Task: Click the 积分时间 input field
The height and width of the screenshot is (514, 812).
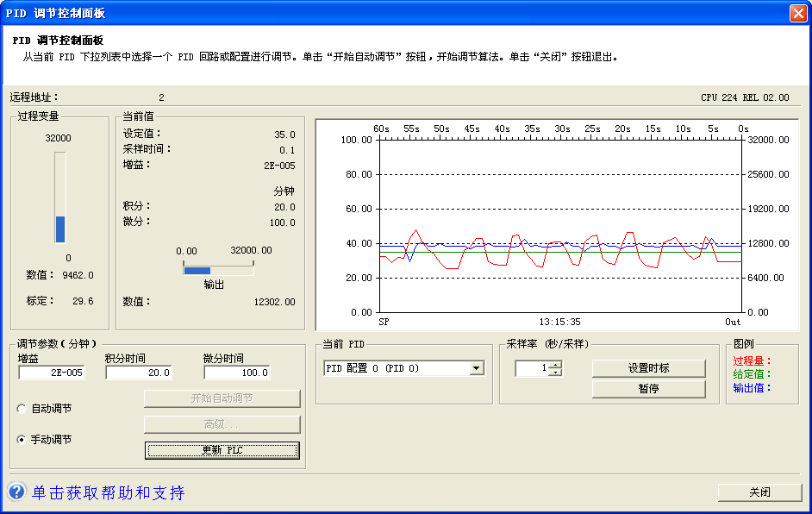Action: (139, 373)
